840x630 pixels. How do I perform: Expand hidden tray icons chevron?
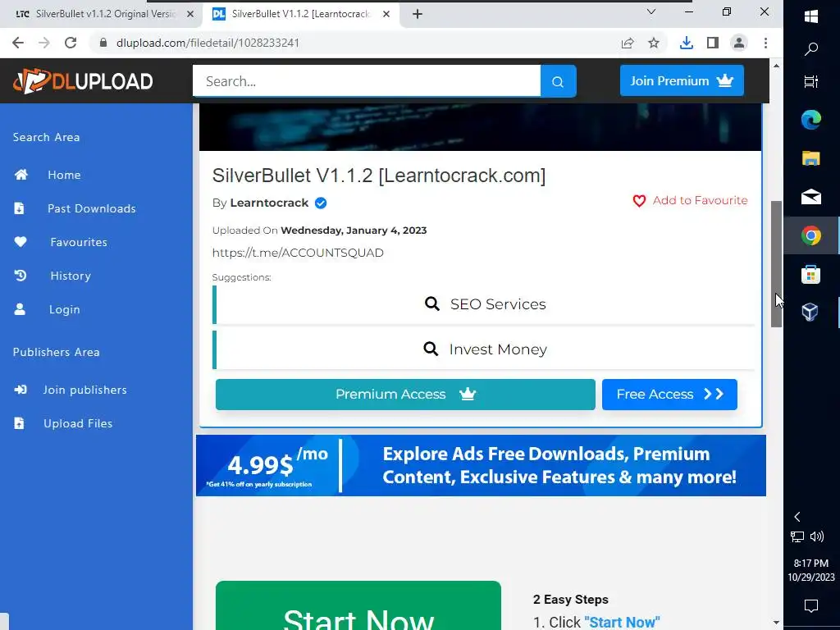[x=797, y=517]
